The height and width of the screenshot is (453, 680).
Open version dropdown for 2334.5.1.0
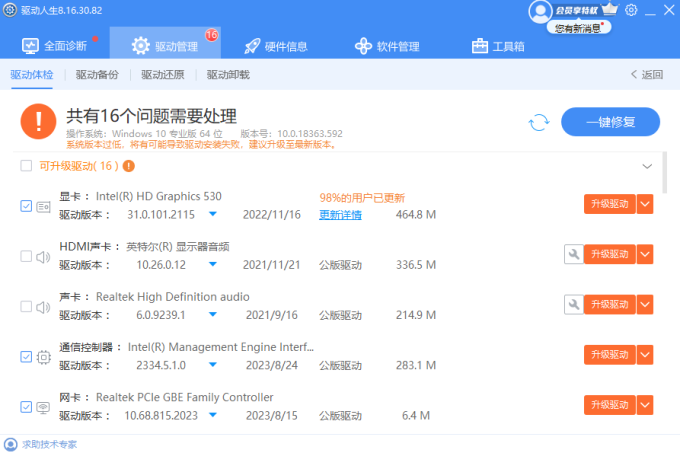212,365
